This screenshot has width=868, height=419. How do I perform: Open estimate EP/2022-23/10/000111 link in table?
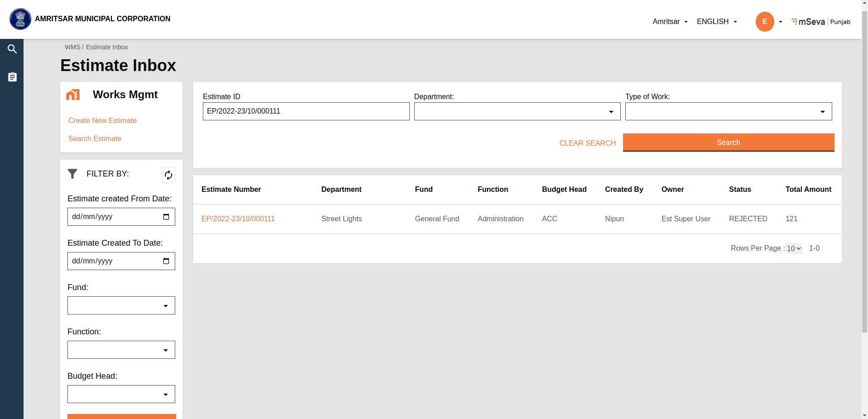[238, 219]
